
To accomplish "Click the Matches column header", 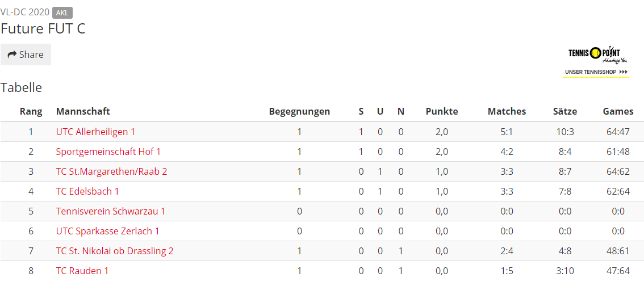I will pos(507,111).
